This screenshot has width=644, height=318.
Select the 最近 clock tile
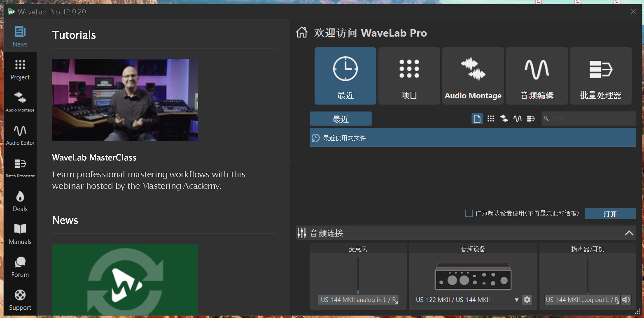click(345, 76)
